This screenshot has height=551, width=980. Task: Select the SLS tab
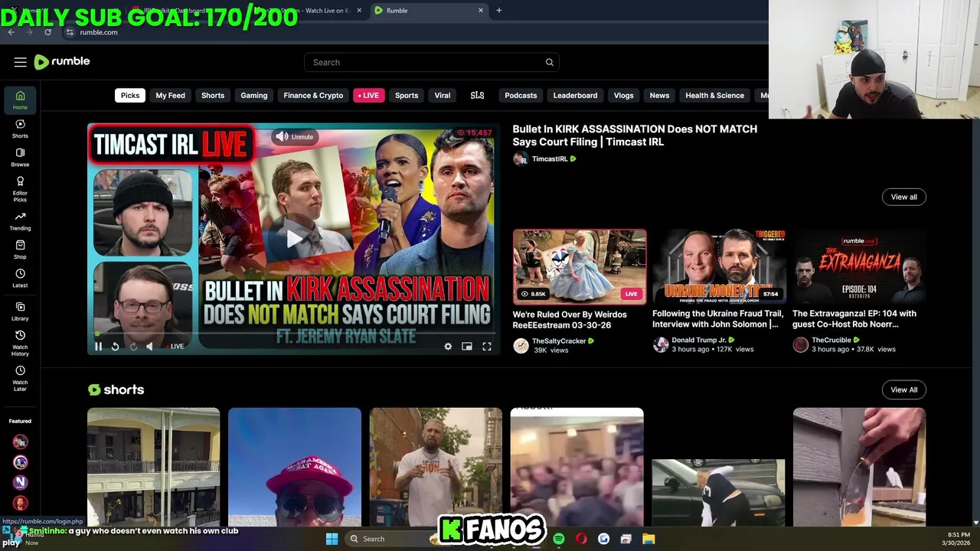click(x=477, y=95)
